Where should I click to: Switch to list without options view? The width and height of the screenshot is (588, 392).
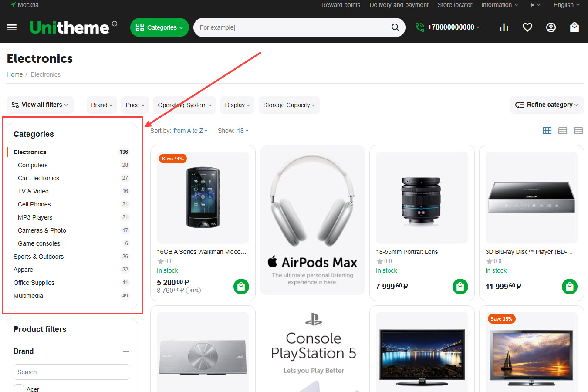pos(578,131)
